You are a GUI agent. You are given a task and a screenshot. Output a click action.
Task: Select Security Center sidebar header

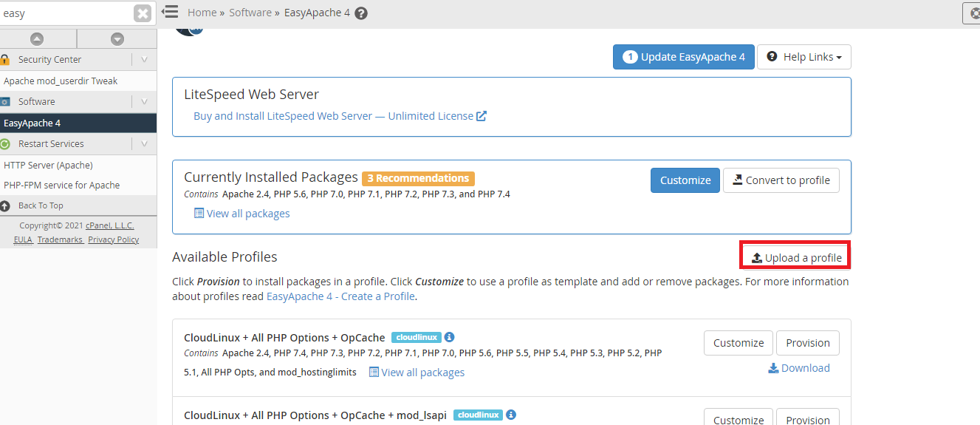pos(49,60)
